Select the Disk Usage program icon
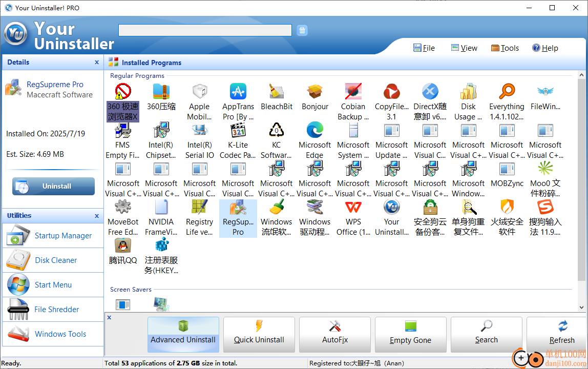This screenshot has width=588, height=369. coord(468,92)
